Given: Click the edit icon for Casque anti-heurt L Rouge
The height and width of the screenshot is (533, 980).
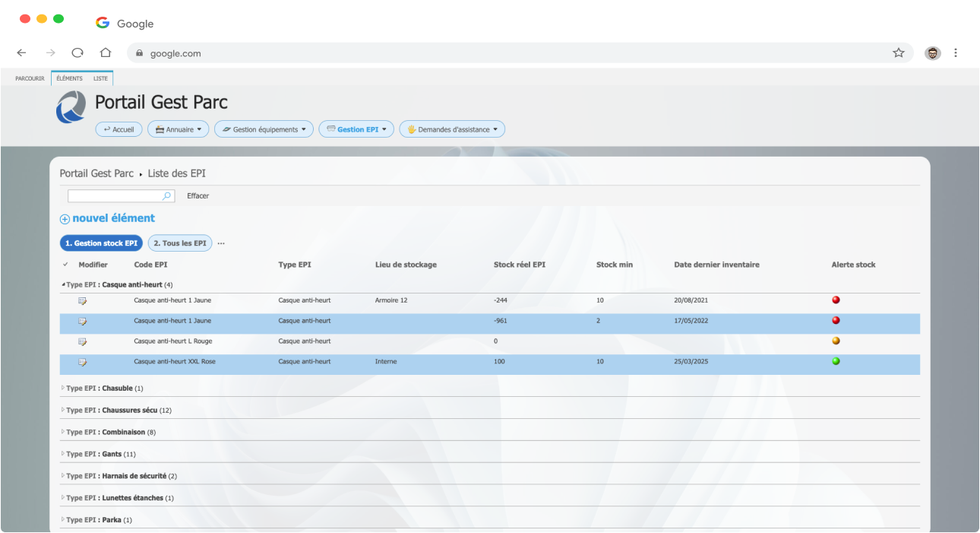Looking at the screenshot, I should 82,342.
